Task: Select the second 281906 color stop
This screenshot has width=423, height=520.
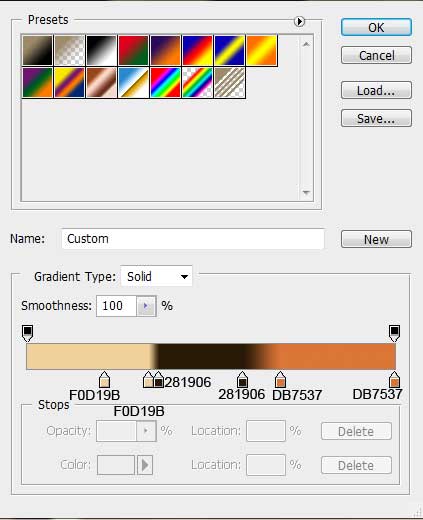Action: coord(242,380)
